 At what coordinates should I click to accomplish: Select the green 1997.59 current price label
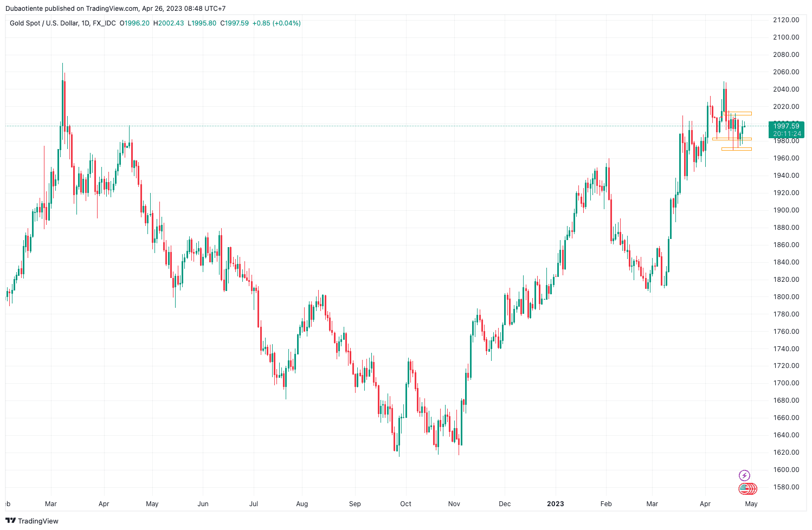pos(786,126)
